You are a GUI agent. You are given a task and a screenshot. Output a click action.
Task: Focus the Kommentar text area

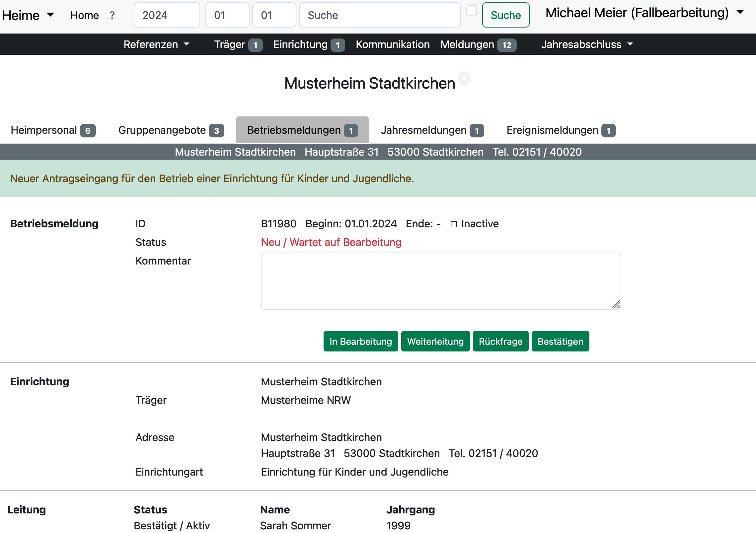(440, 281)
